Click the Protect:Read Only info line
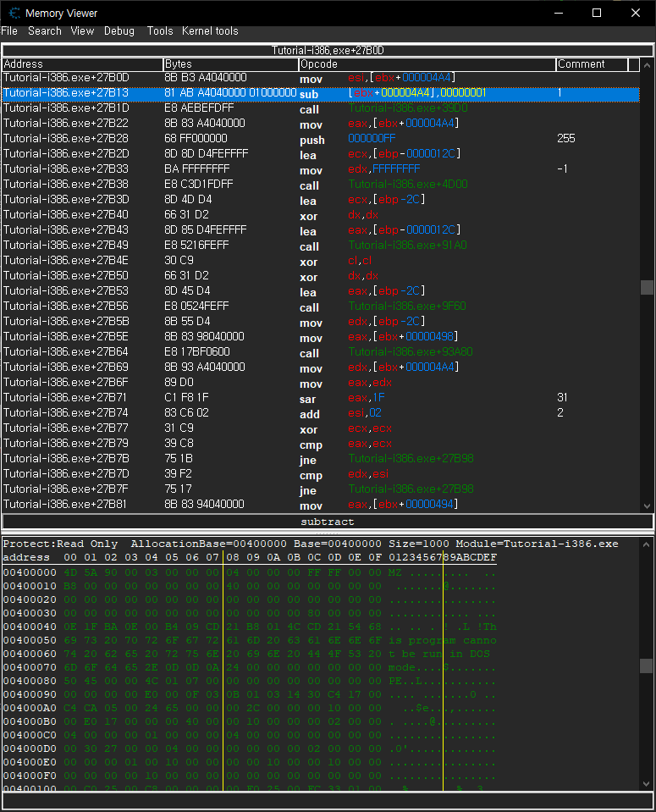Screen dimensions: 656x812 point(311,544)
